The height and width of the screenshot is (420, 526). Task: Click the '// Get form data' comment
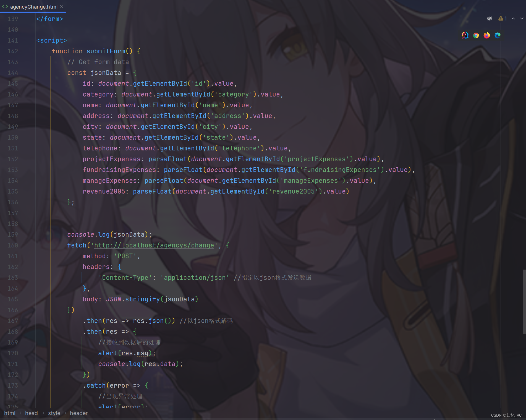98,62
